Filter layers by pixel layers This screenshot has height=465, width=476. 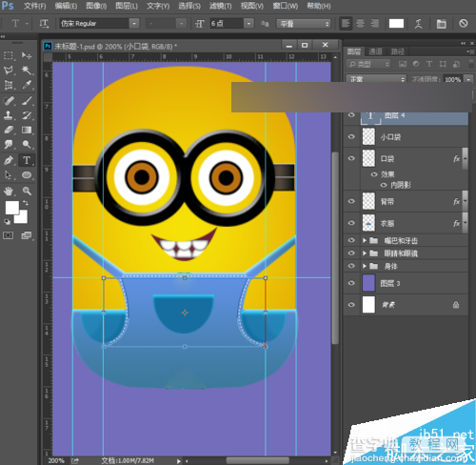(x=403, y=64)
